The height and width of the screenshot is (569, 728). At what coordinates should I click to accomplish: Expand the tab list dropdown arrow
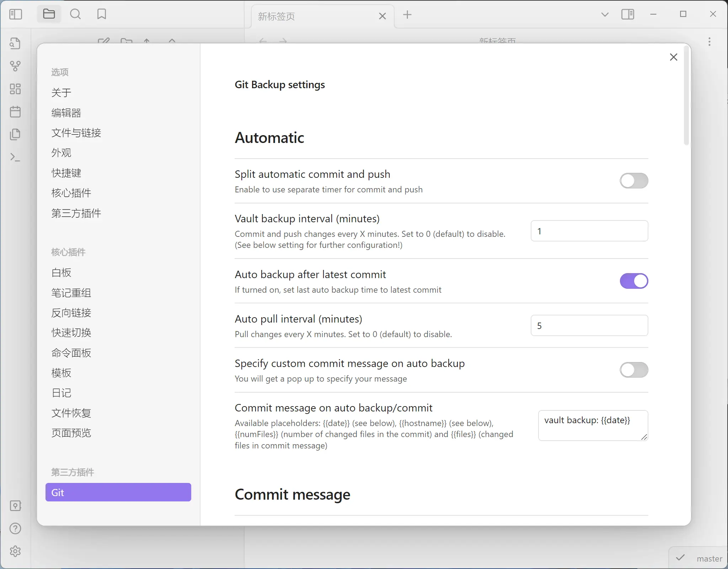[x=605, y=15]
